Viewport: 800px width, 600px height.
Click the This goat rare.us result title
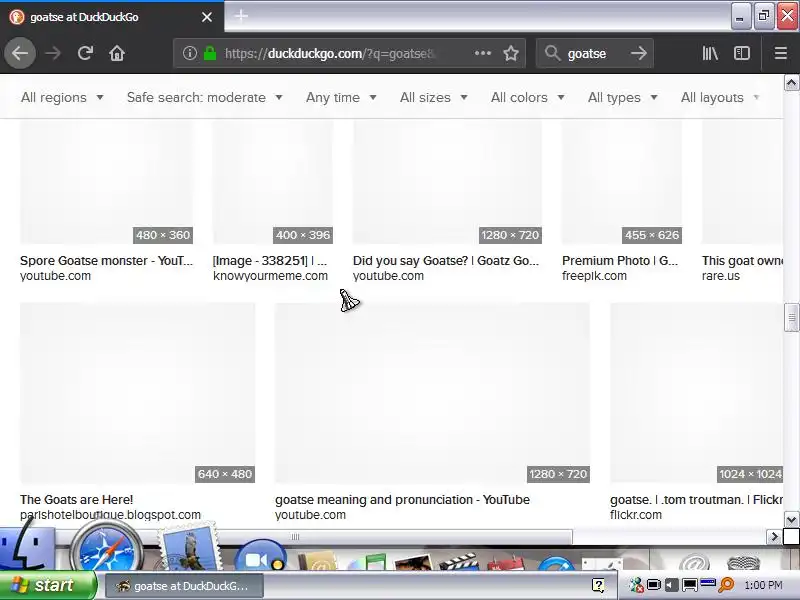tap(742, 261)
